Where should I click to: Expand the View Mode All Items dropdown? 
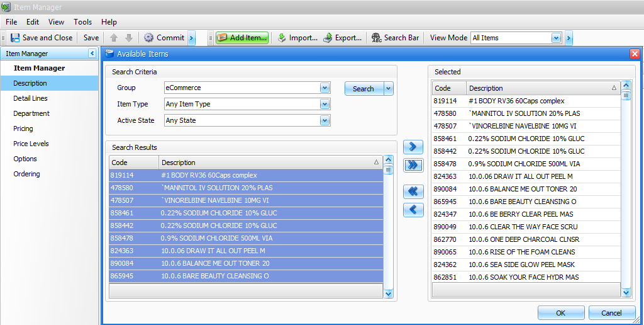[x=555, y=38]
